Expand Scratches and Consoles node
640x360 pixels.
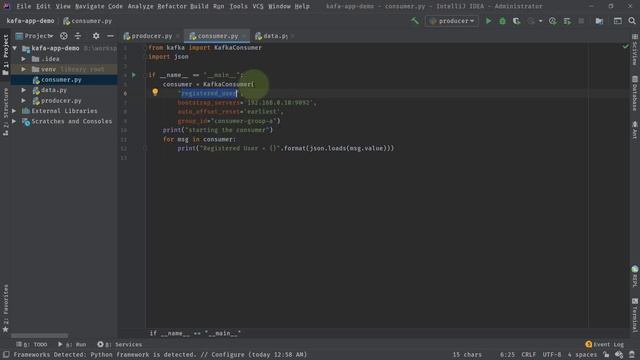(14, 121)
